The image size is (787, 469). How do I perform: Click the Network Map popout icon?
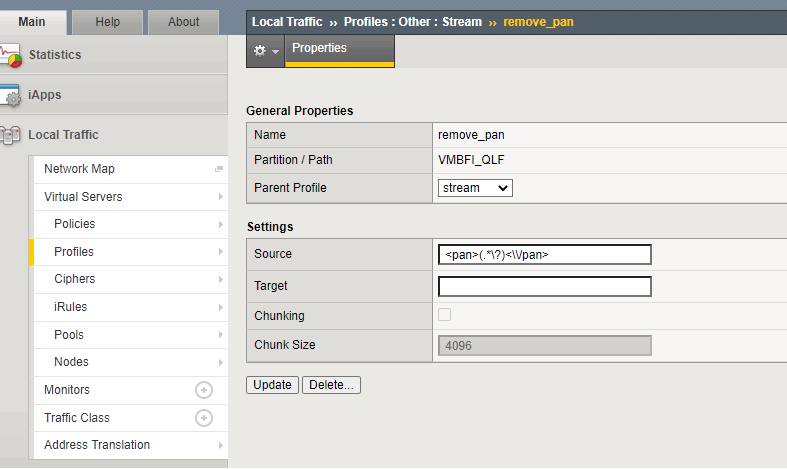(x=219, y=170)
